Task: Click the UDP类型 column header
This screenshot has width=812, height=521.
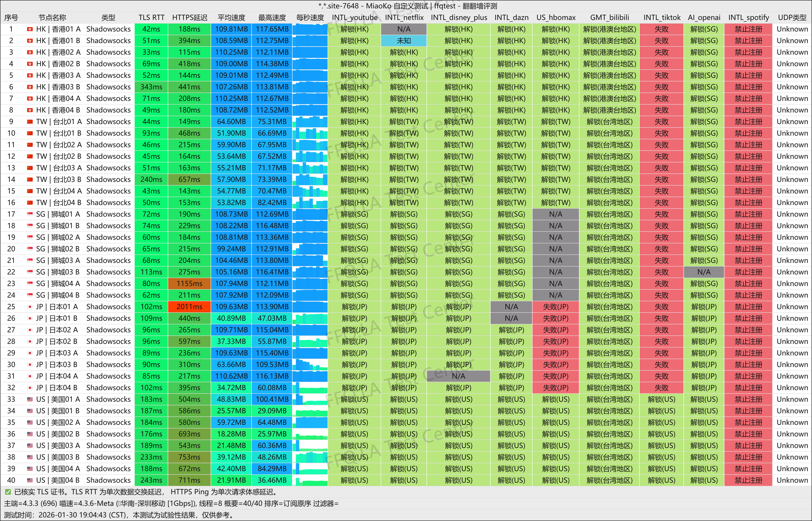Action: pyautogui.click(x=792, y=18)
